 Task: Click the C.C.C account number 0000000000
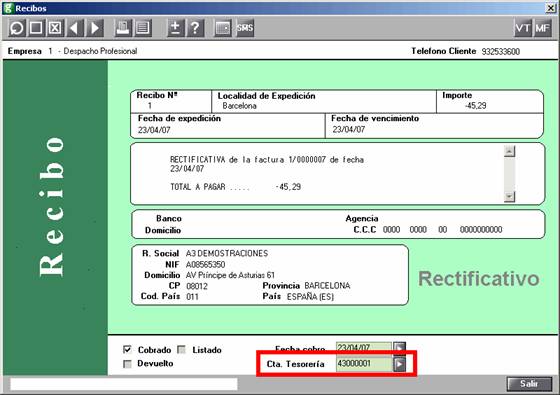(x=481, y=230)
